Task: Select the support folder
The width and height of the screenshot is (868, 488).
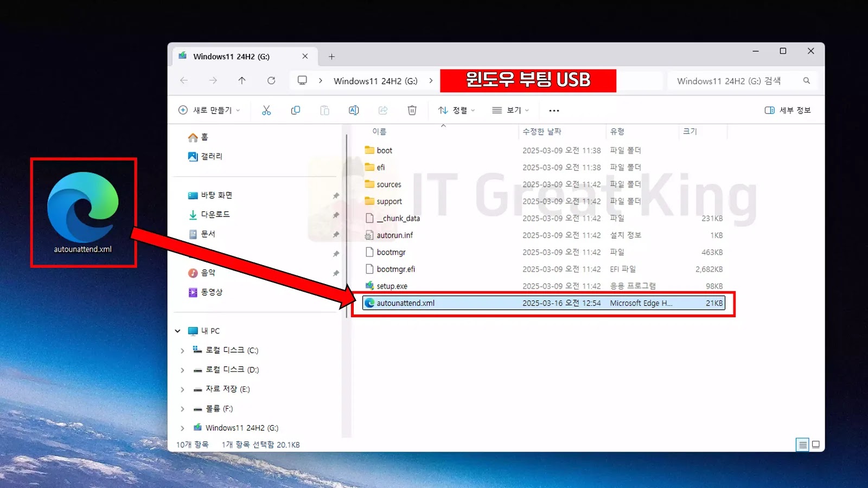Action: (x=544, y=201)
